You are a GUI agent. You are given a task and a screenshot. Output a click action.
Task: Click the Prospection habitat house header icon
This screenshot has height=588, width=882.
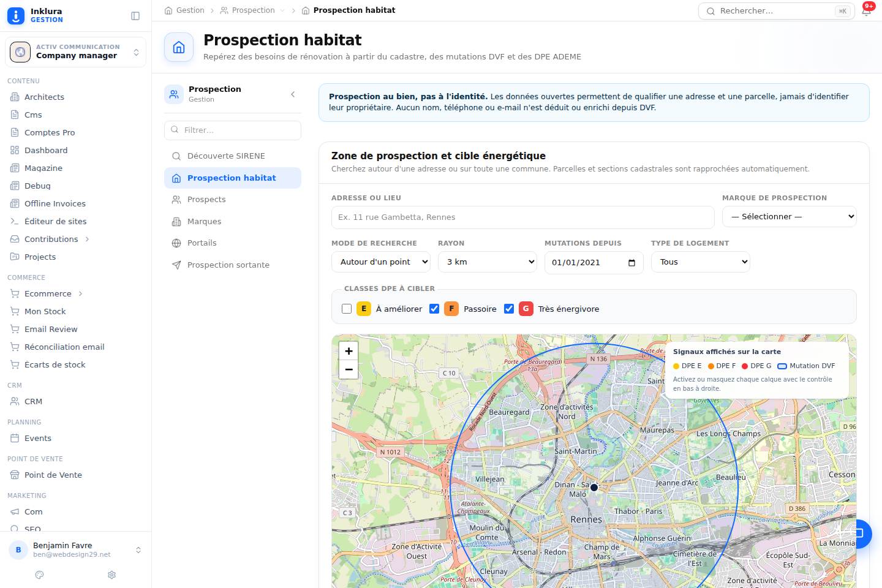[x=179, y=47]
